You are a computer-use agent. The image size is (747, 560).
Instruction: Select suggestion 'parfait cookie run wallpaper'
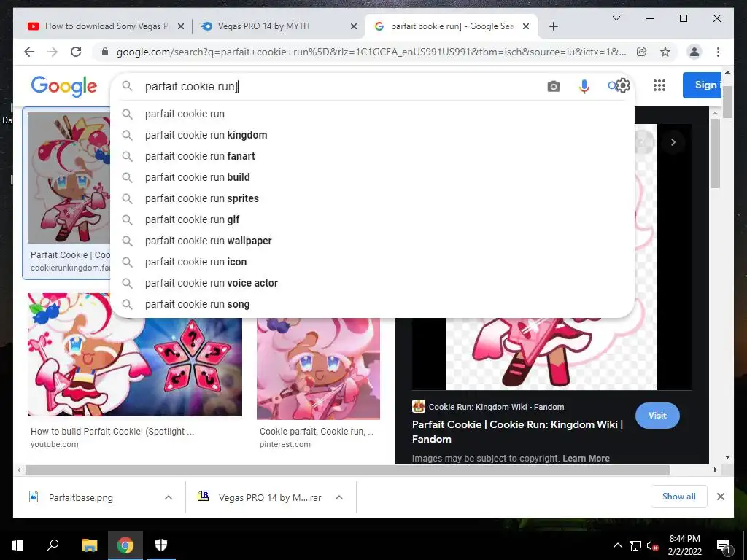pyautogui.click(x=372, y=241)
